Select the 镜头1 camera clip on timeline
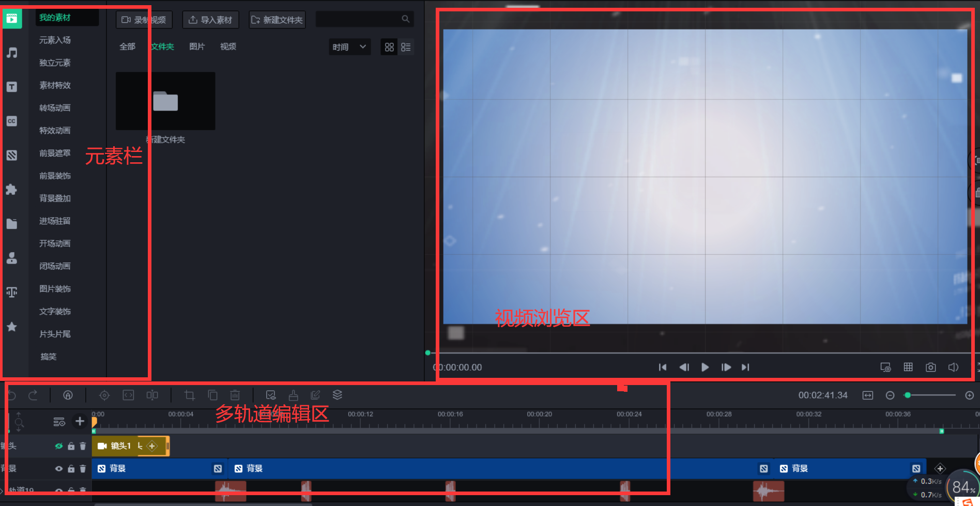 pyautogui.click(x=130, y=446)
